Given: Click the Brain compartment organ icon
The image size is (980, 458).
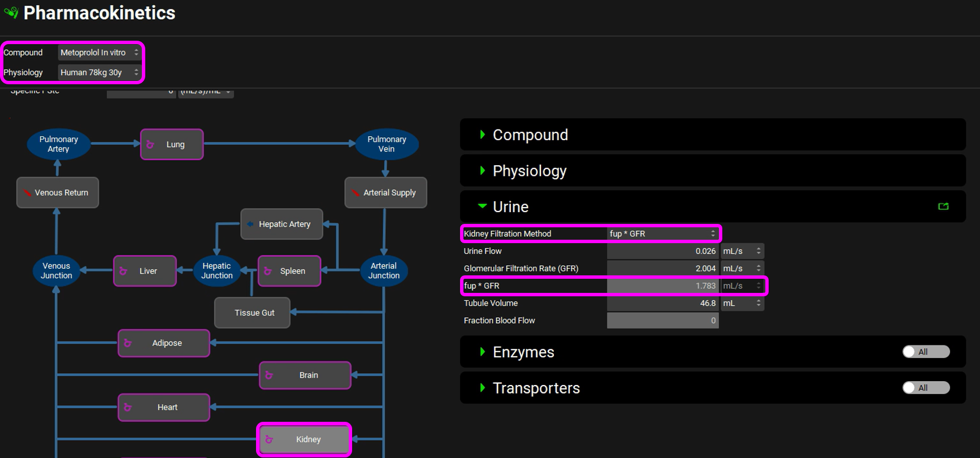Looking at the screenshot, I should pyautogui.click(x=269, y=375).
